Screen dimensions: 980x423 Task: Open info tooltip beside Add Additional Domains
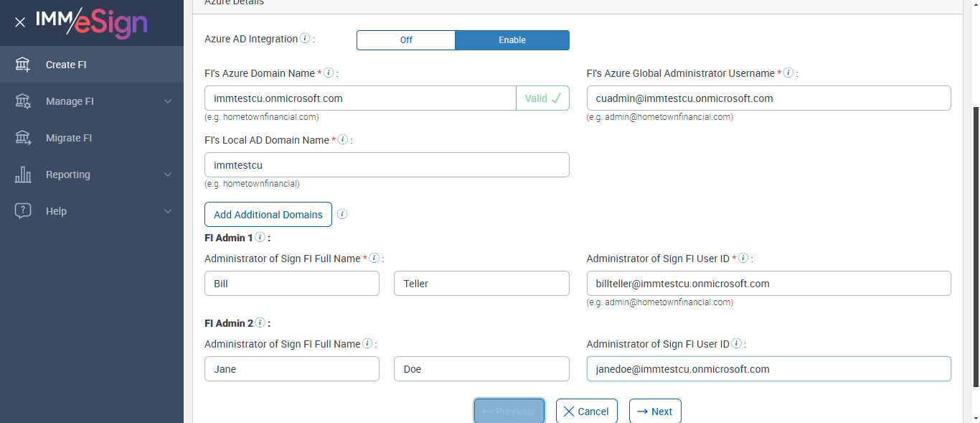point(342,214)
